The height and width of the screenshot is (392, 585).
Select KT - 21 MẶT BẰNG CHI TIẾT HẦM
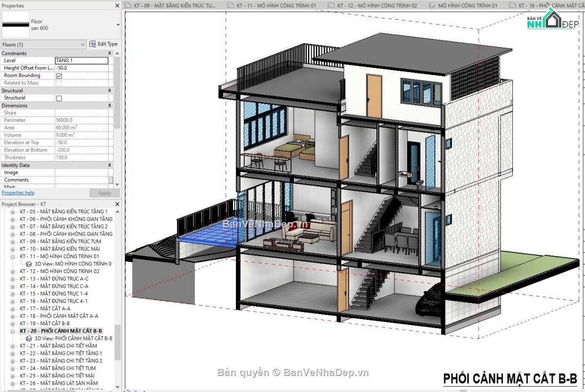click(58, 346)
